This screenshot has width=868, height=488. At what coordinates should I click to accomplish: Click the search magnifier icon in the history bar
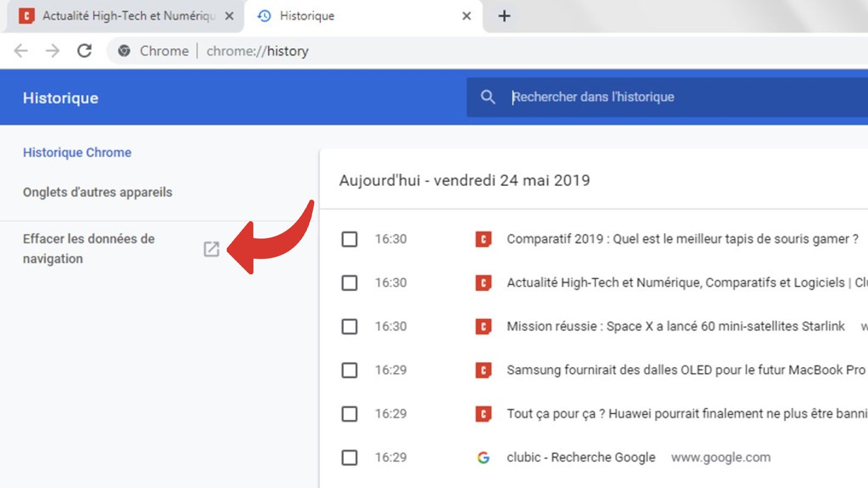coord(488,97)
